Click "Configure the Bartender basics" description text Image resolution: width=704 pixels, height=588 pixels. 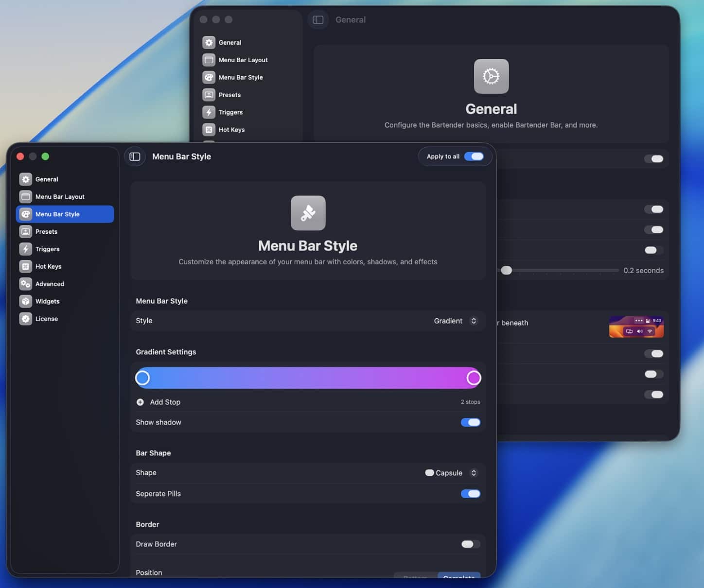point(491,125)
